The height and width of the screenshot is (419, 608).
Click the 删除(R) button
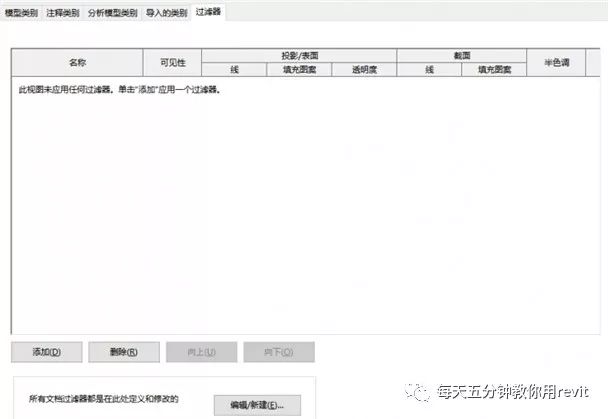(x=124, y=352)
